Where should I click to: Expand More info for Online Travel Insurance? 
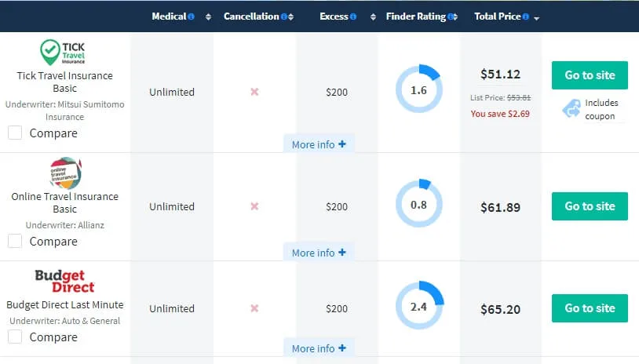pos(319,253)
